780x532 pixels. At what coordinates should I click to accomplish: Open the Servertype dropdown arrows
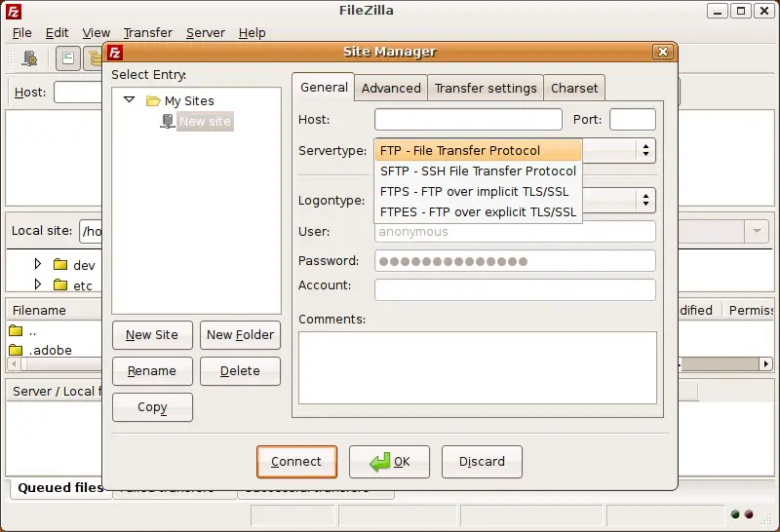[x=645, y=150]
